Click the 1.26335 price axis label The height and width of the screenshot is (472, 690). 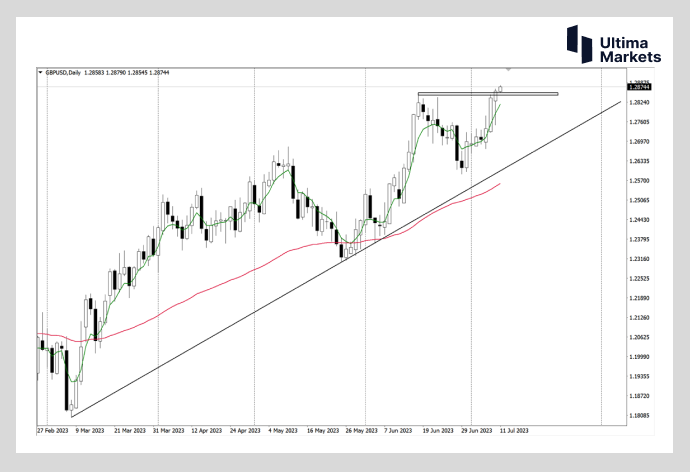point(639,161)
